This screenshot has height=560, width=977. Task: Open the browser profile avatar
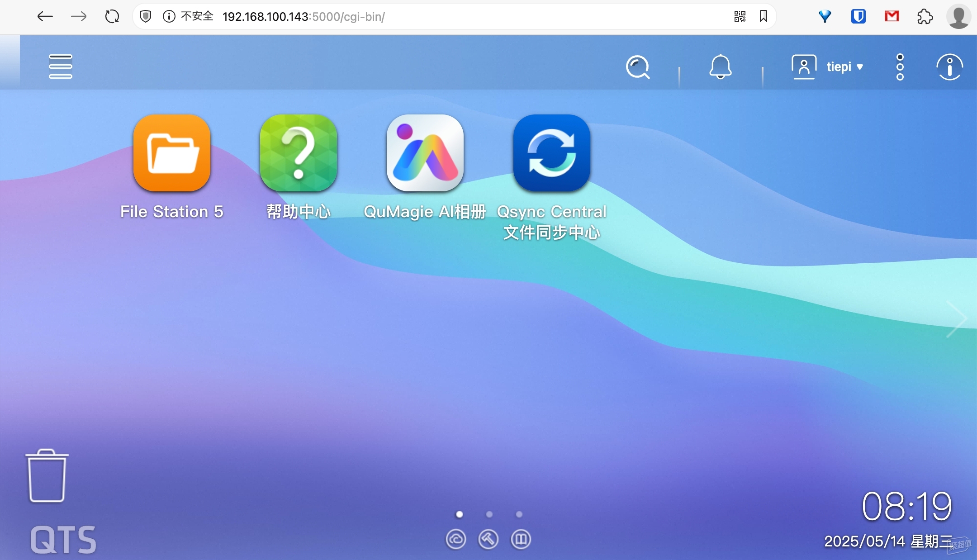pyautogui.click(x=958, y=17)
